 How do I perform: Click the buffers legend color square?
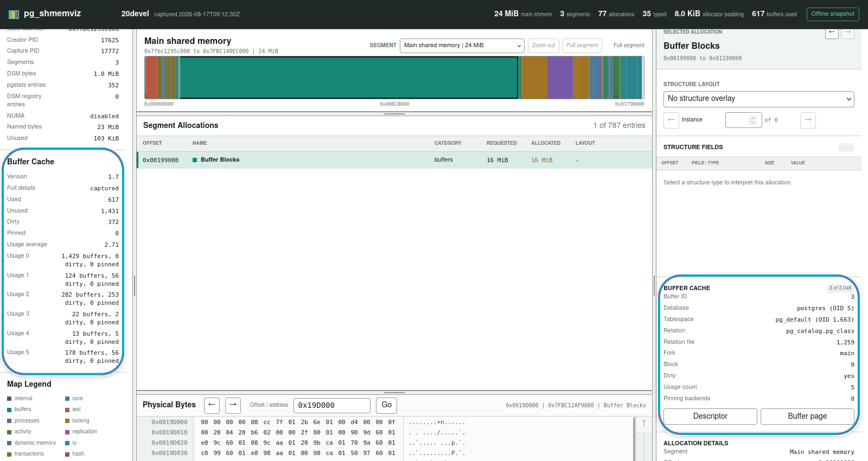coord(9,409)
